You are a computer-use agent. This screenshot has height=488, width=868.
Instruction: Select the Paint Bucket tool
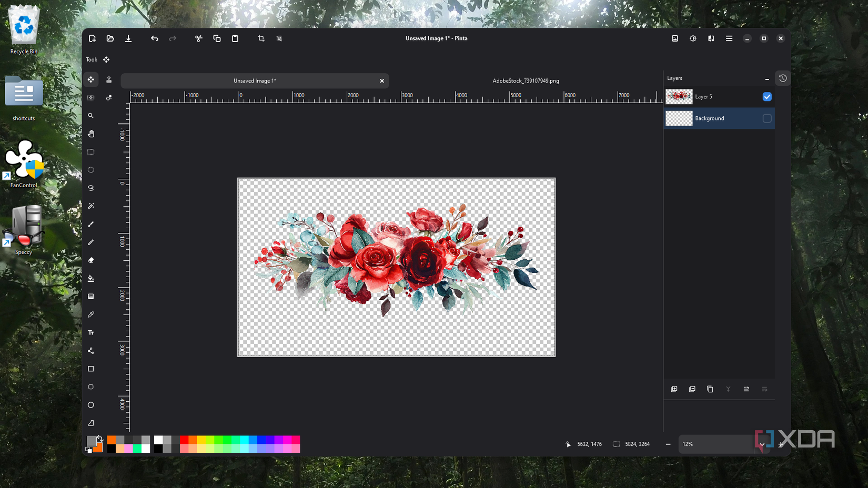[91, 278]
